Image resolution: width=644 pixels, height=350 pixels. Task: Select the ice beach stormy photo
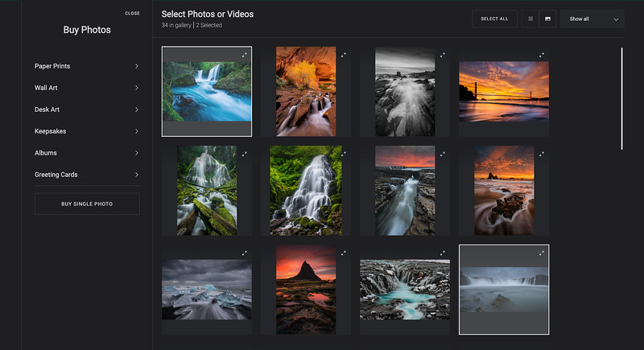pos(207,290)
